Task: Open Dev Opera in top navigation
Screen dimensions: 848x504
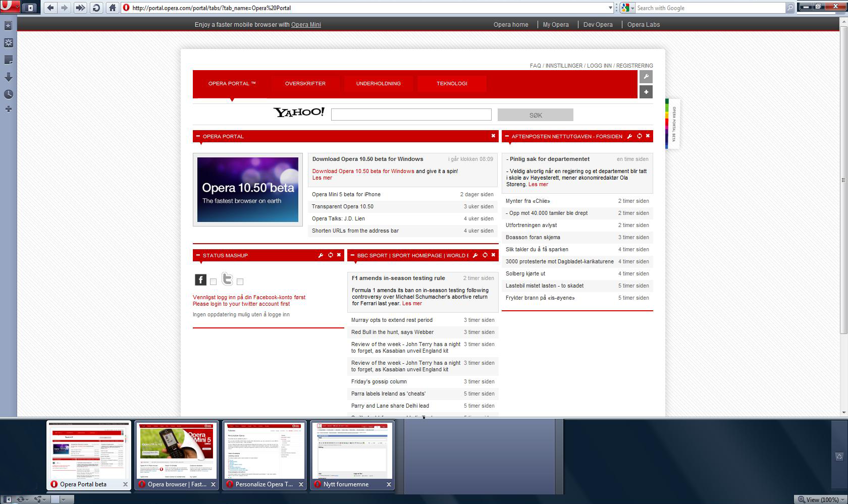Action: click(x=598, y=25)
